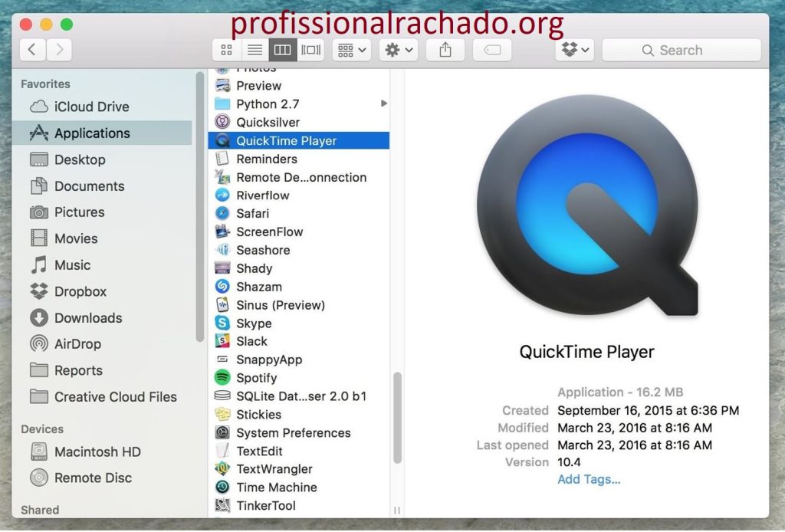Expand Python 2.7 folder arrow
This screenshot has width=785, height=532.
[x=384, y=103]
